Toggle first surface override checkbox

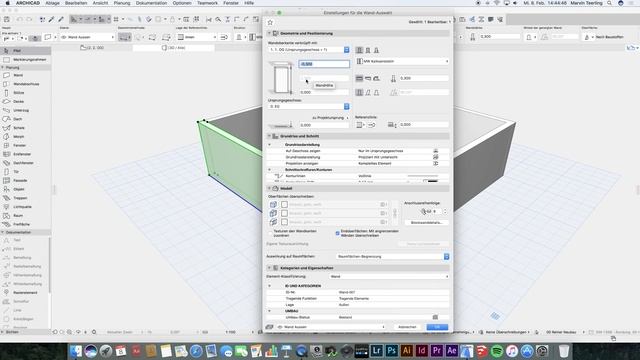tap(284, 204)
